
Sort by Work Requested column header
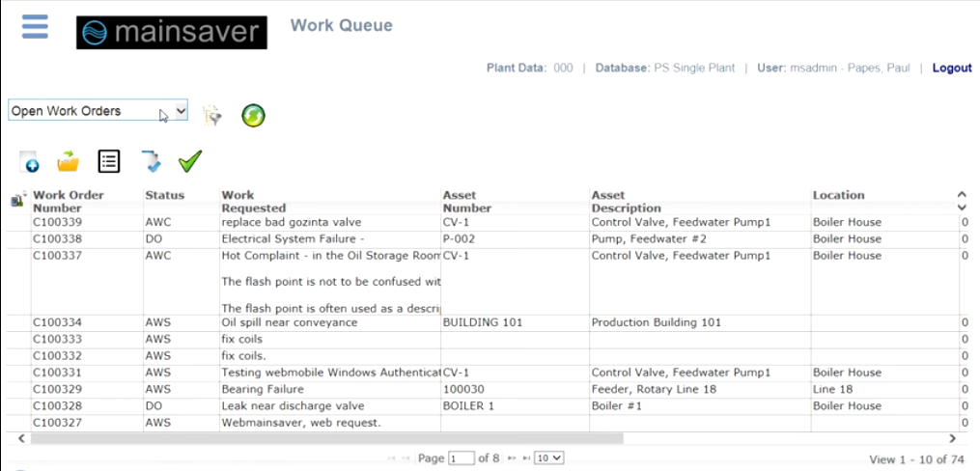click(x=254, y=201)
